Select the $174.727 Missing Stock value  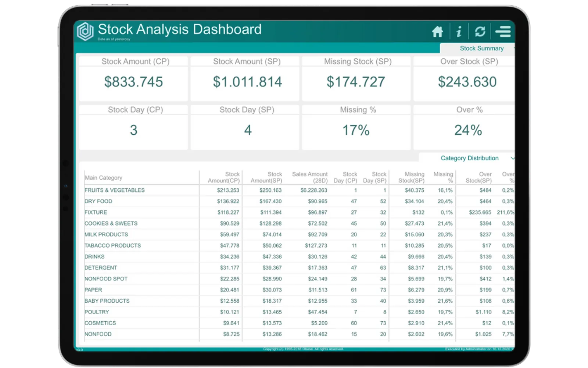(356, 82)
